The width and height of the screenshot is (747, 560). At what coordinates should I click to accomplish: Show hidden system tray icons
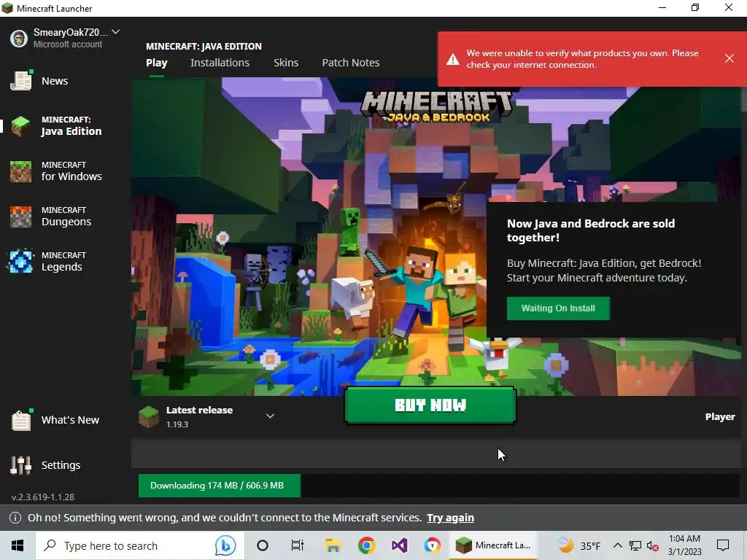pos(617,545)
